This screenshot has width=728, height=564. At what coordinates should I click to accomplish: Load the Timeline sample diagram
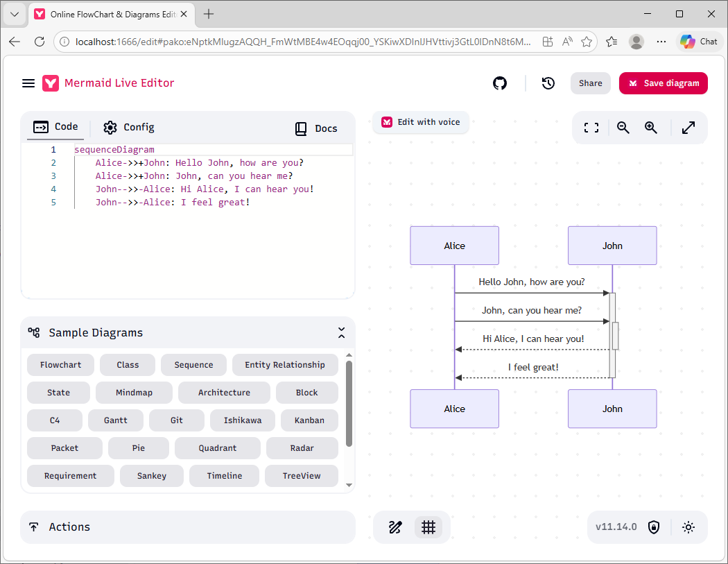click(x=224, y=476)
